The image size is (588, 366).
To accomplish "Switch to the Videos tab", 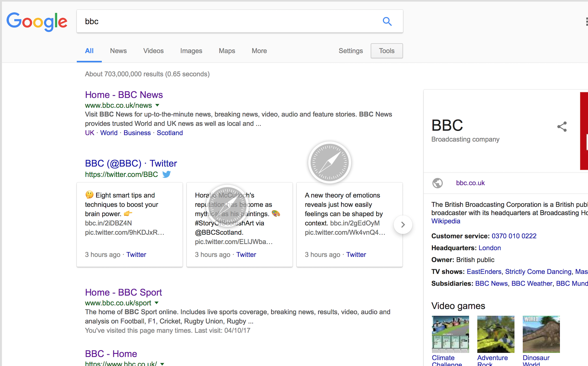I will click(x=153, y=51).
